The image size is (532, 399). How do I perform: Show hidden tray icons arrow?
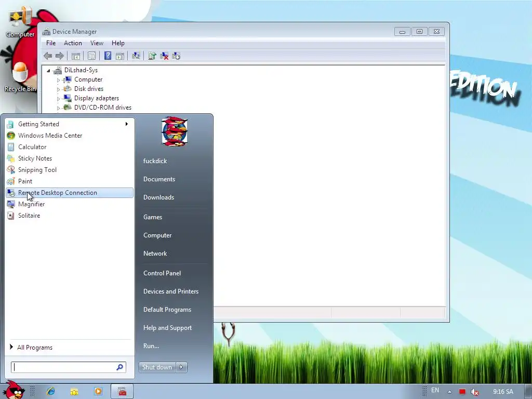449,392
